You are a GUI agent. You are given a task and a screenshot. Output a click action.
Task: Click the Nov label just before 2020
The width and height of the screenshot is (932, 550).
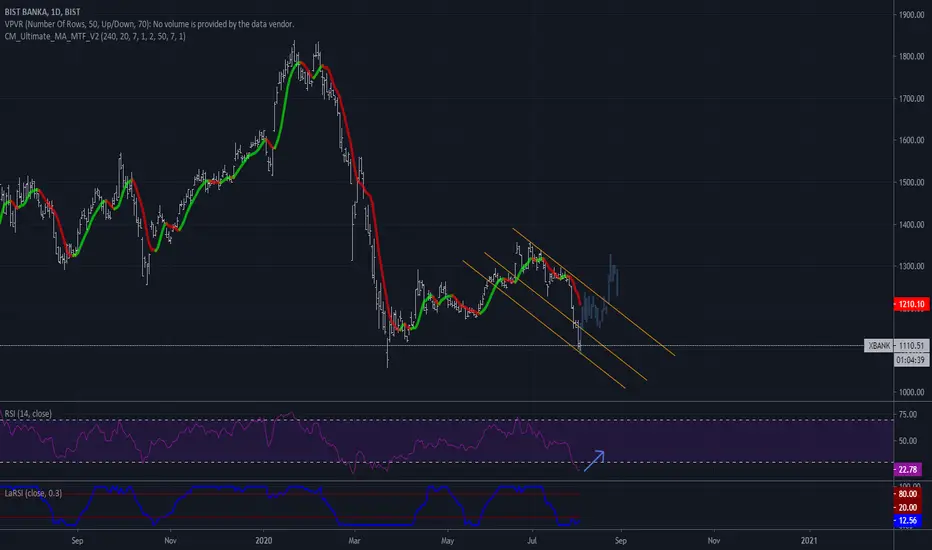pos(170,540)
